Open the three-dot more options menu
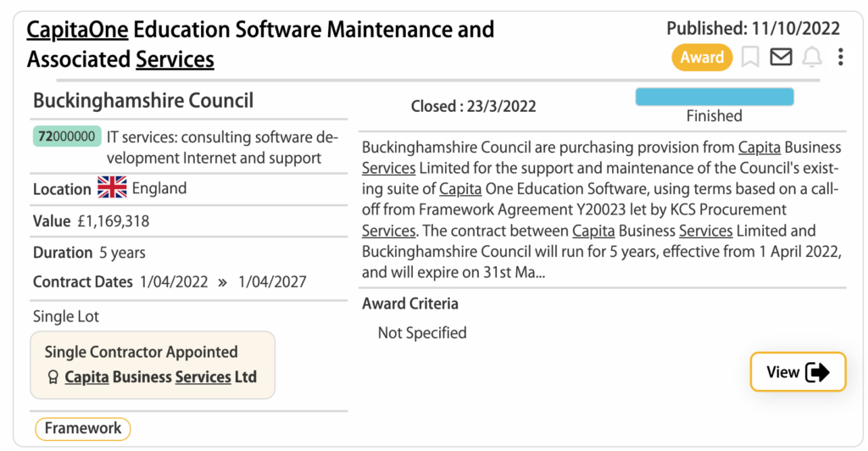868x451 pixels. pyautogui.click(x=840, y=57)
